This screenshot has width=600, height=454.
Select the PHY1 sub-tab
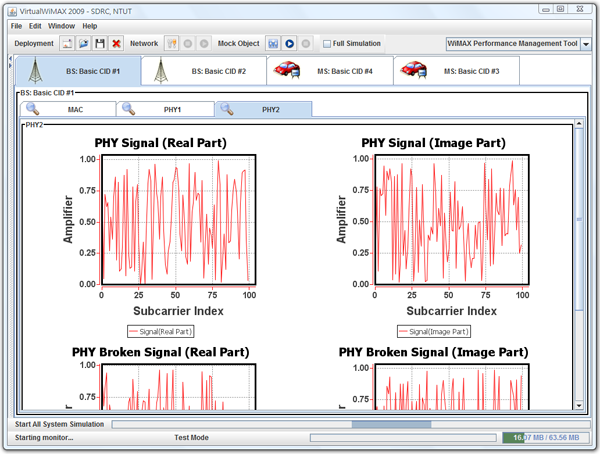pyautogui.click(x=165, y=109)
